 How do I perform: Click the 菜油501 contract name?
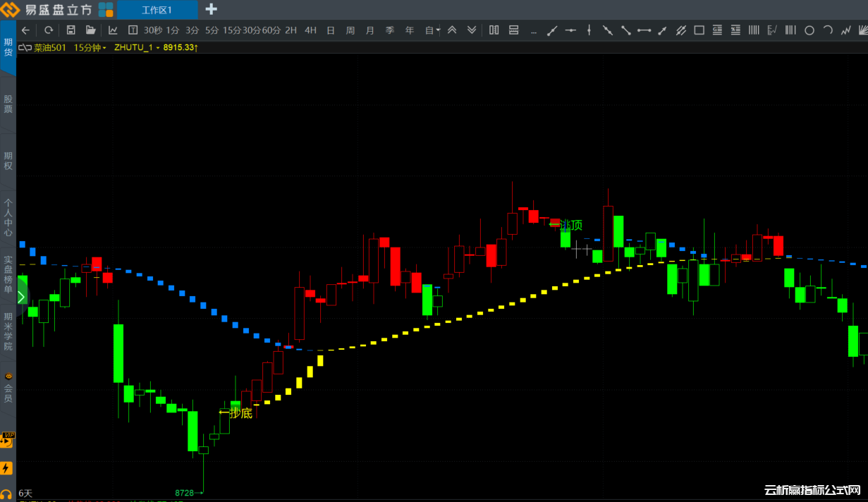(50, 48)
